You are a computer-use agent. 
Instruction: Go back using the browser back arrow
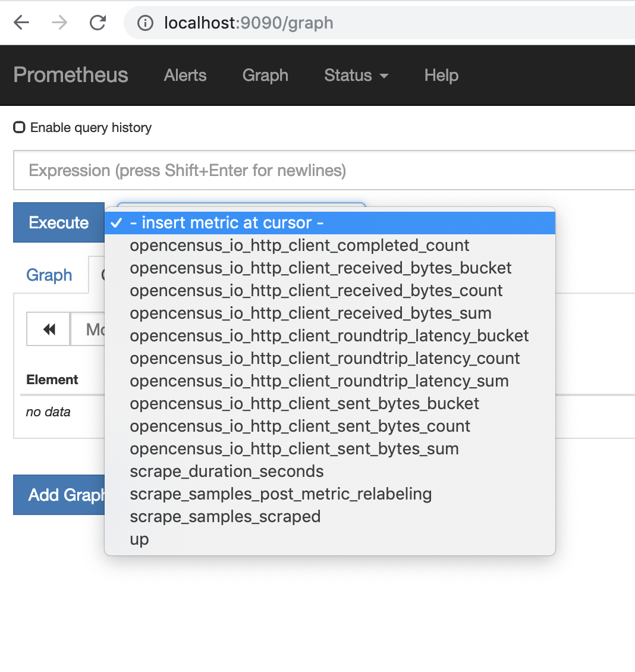[21, 22]
